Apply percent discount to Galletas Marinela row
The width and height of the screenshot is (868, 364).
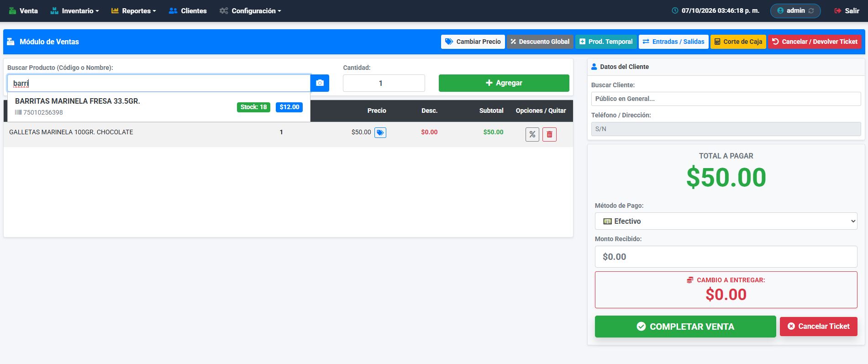532,134
